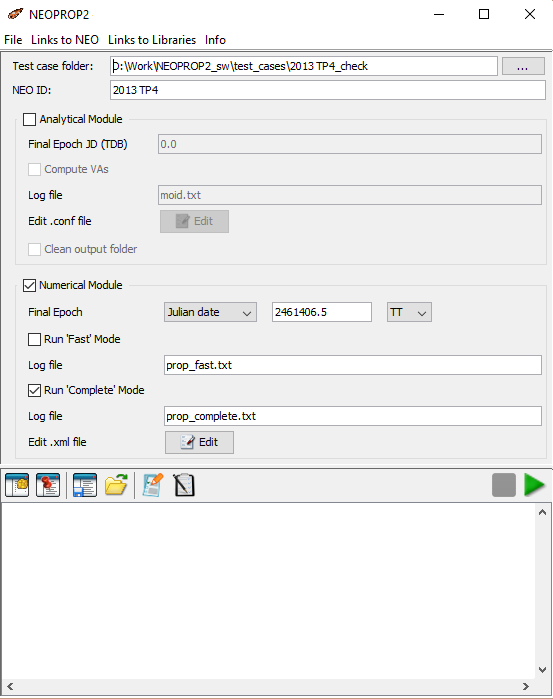Tick the Run 'Fast' Mode checkbox
This screenshot has height=699, width=553.
(34, 340)
